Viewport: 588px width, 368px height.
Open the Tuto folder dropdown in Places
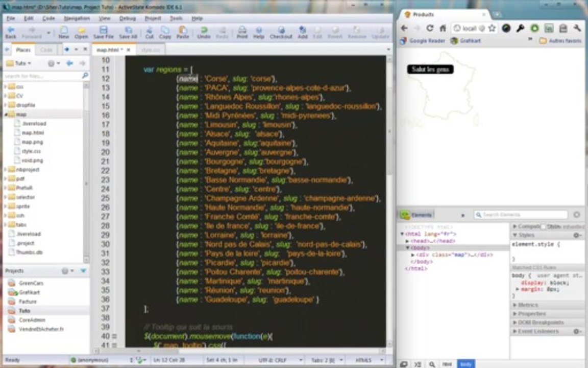click(x=19, y=63)
